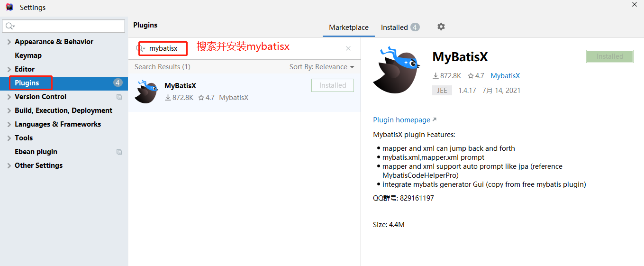Viewport: 644px width, 266px height.
Task: Click the large MyBatisX logo in details
Action: click(396, 70)
